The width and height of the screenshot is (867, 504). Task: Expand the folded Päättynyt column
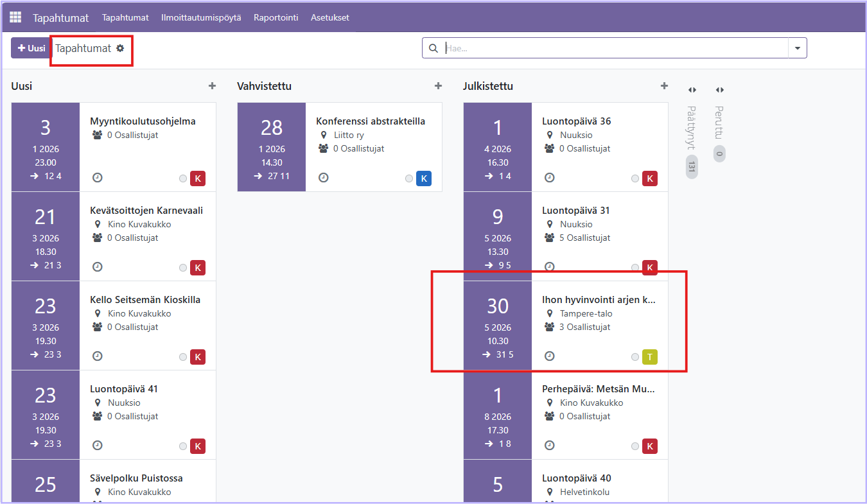pos(692,90)
